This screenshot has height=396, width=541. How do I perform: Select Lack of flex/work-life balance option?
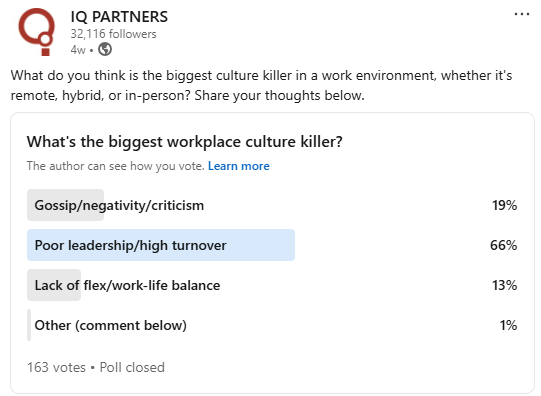click(272, 285)
